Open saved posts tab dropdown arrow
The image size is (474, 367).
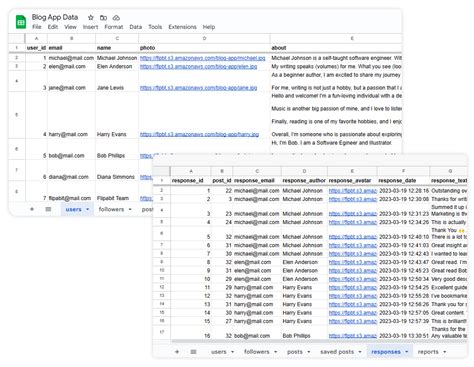[360, 352]
